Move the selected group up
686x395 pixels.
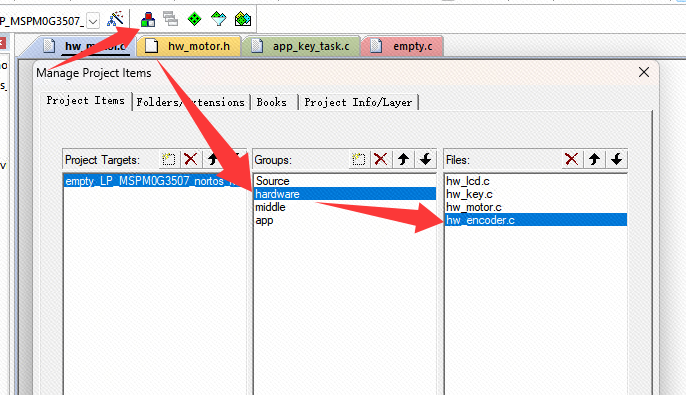403,159
